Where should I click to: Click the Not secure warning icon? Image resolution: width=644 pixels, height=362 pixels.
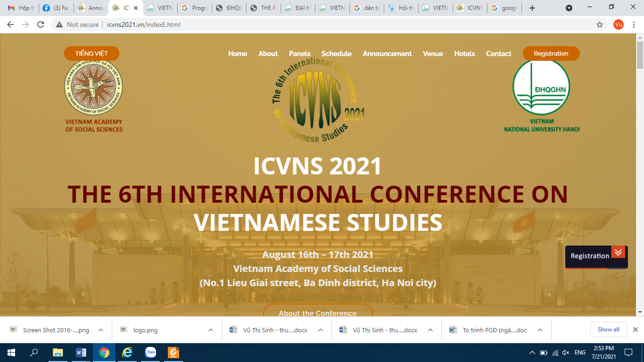(x=59, y=25)
